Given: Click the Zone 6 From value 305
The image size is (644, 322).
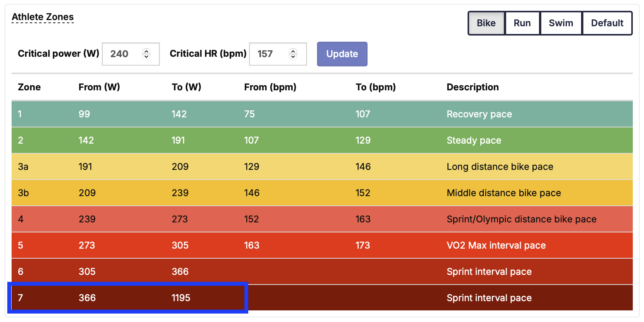Looking at the screenshot, I should pyautogui.click(x=87, y=271).
